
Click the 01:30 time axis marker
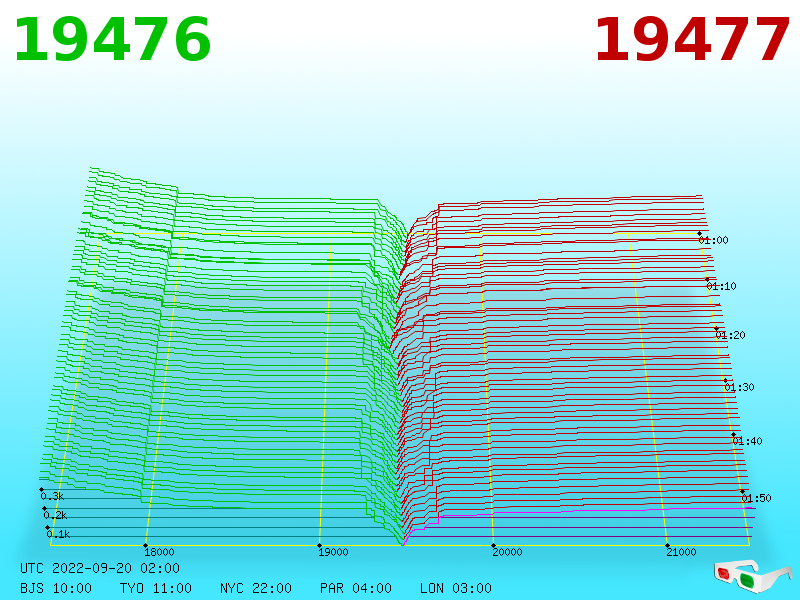point(739,387)
